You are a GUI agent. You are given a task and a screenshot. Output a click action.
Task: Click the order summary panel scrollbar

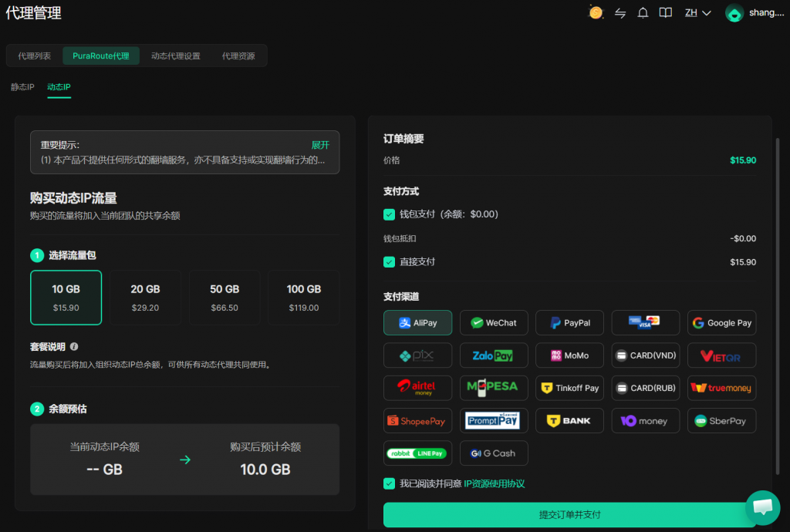point(778,307)
